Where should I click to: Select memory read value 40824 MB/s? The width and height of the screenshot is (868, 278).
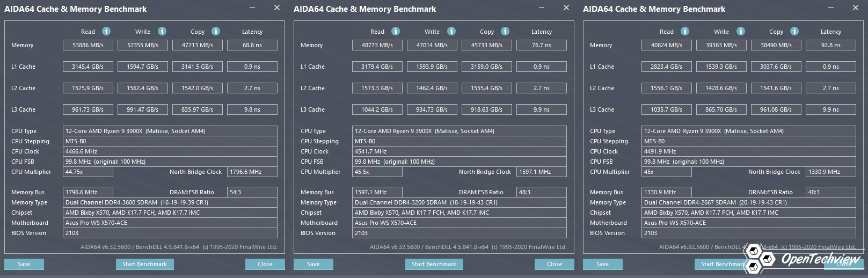coord(667,45)
